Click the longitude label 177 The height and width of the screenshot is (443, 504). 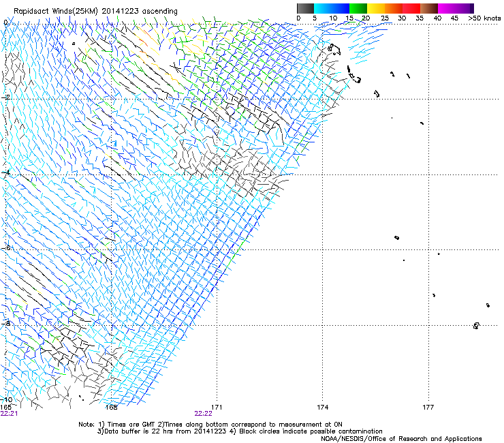(428, 408)
